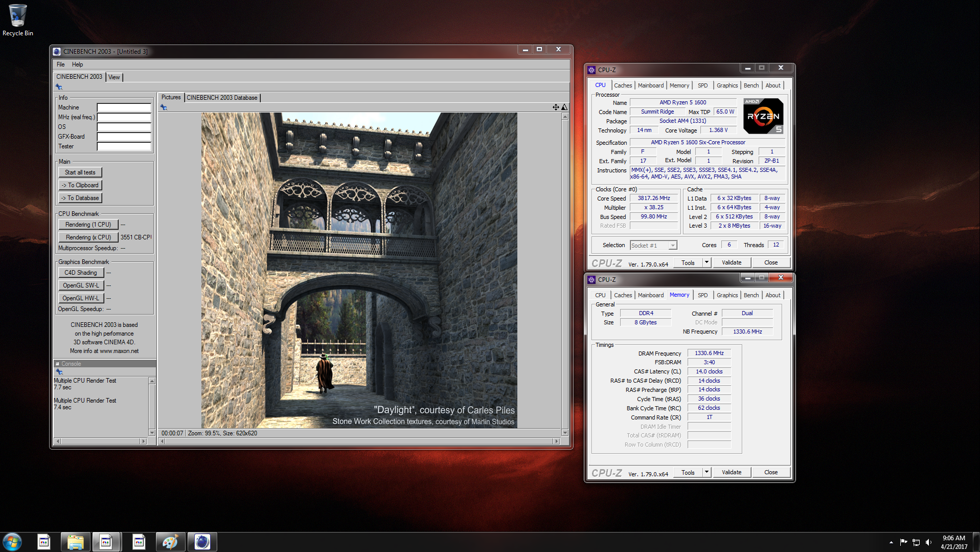This screenshot has height=552, width=980.
Task: Open Windows Explorer from the taskbar
Action: (x=75, y=542)
